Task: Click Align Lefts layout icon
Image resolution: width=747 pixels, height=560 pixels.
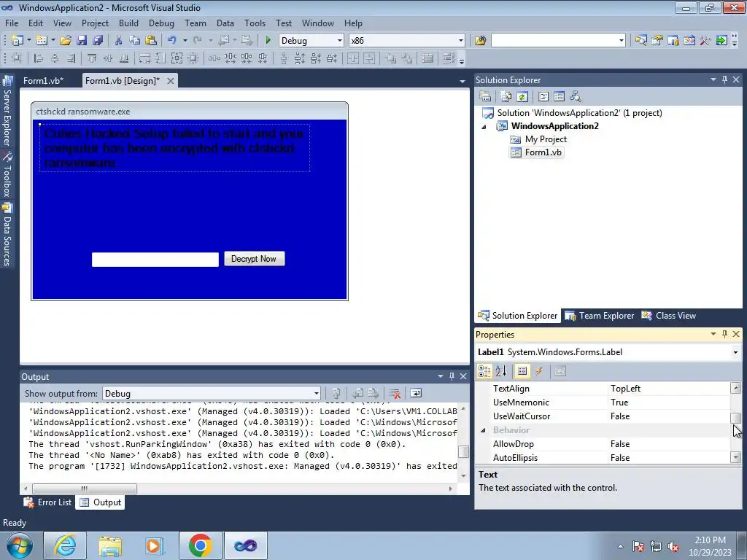Action: point(39,58)
